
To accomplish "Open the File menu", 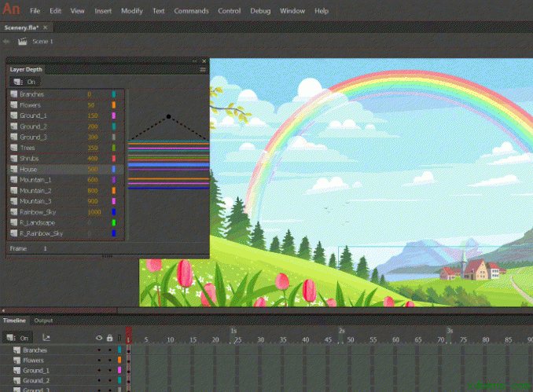I will (x=35, y=11).
